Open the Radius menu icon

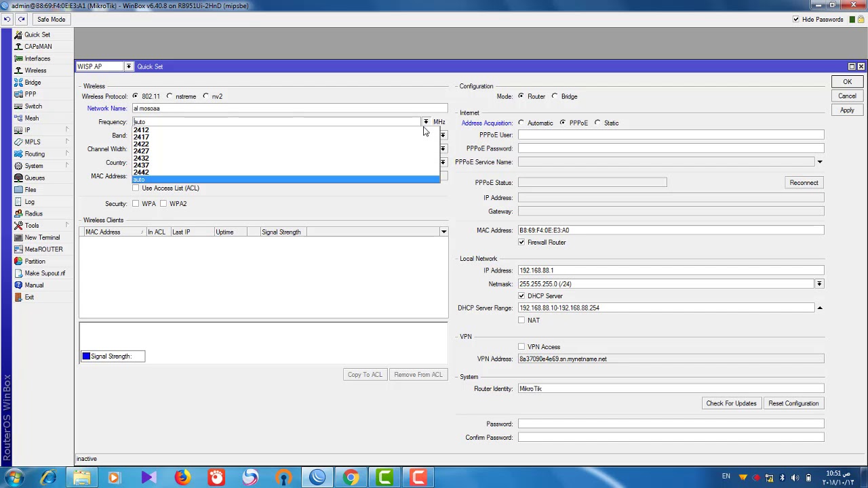[x=18, y=213]
